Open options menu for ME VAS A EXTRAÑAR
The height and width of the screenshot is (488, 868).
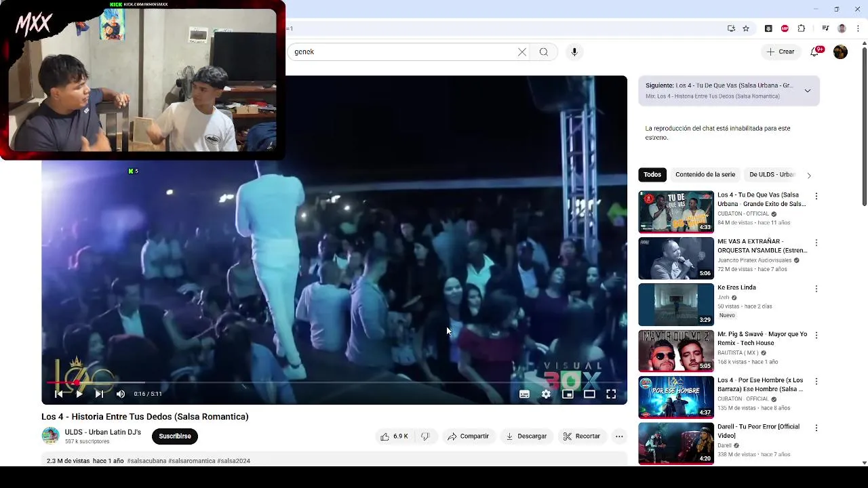[x=816, y=243]
